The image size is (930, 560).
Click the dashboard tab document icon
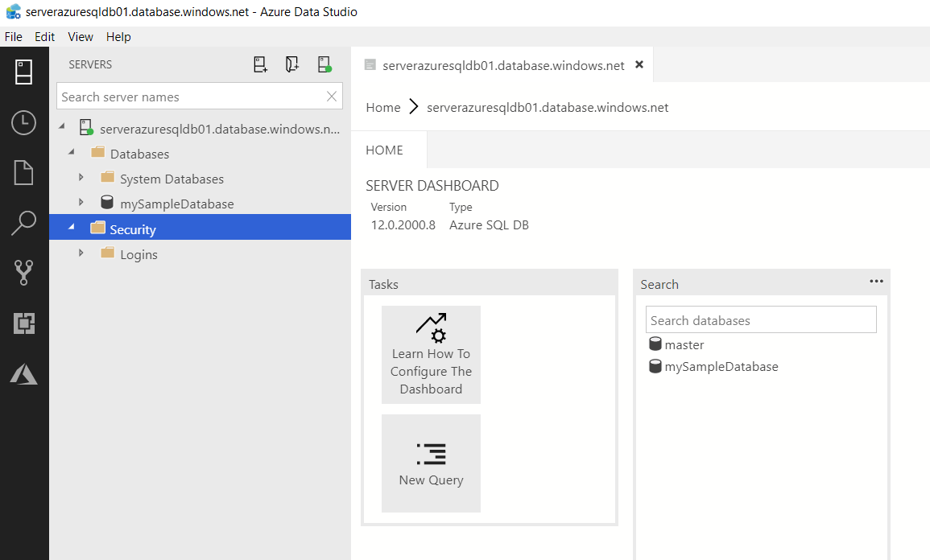click(370, 64)
